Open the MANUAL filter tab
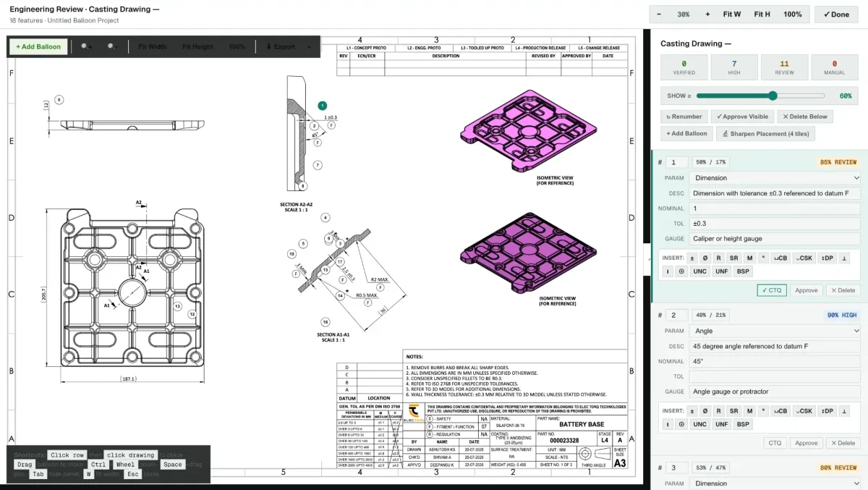The height and width of the screenshot is (490, 868). click(x=835, y=68)
